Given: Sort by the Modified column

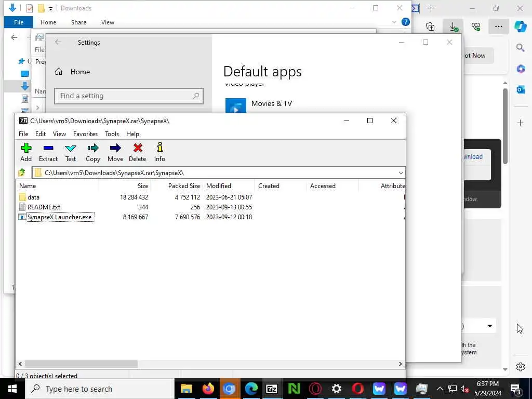Looking at the screenshot, I should click(229, 186).
